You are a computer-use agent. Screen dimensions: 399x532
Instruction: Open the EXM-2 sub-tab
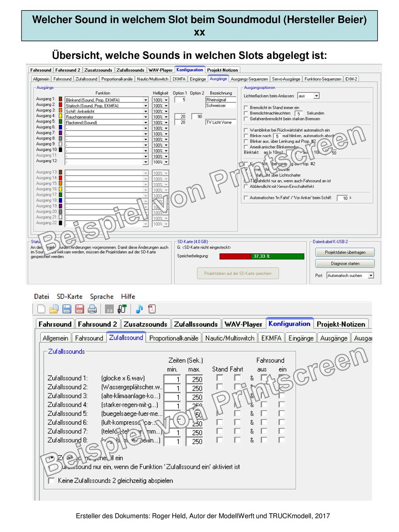[x=351, y=79]
